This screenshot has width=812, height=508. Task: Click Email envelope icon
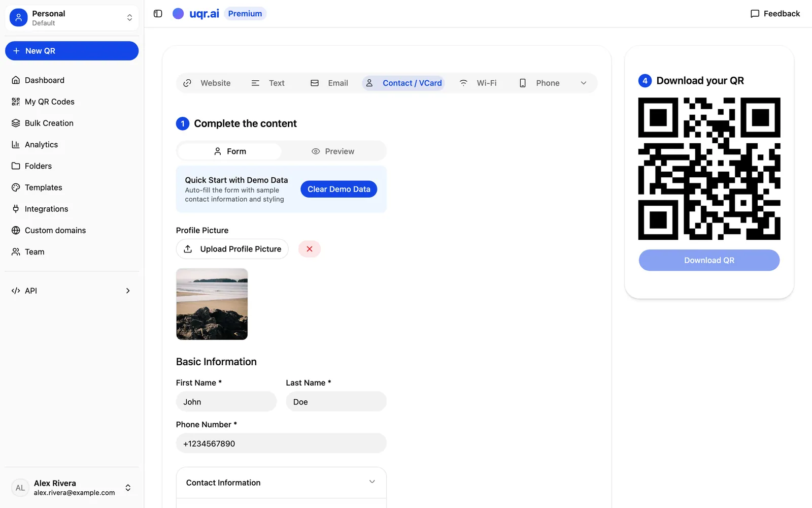click(x=315, y=83)
